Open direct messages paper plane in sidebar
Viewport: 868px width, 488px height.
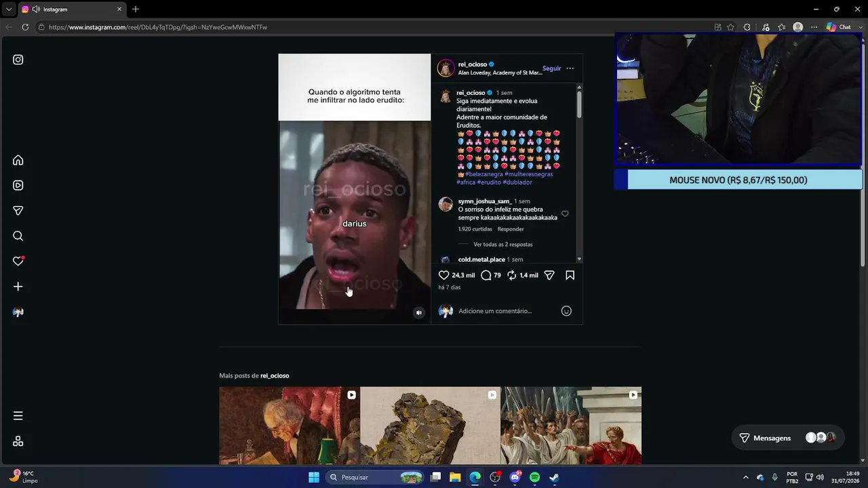tap(18, 211)
